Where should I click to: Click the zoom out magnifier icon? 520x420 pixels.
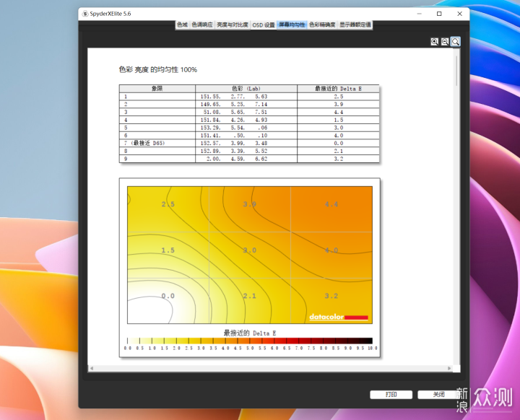(445, 41)
